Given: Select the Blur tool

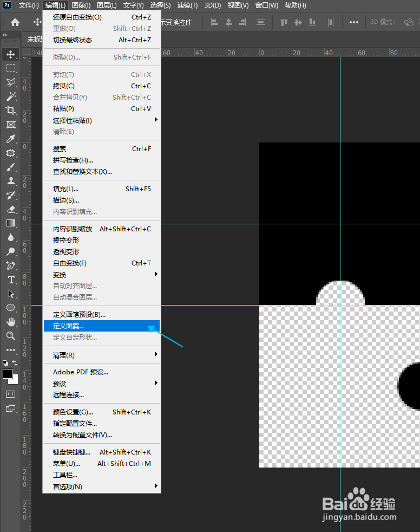Looking at the screenshot, I should click(11, 237).
